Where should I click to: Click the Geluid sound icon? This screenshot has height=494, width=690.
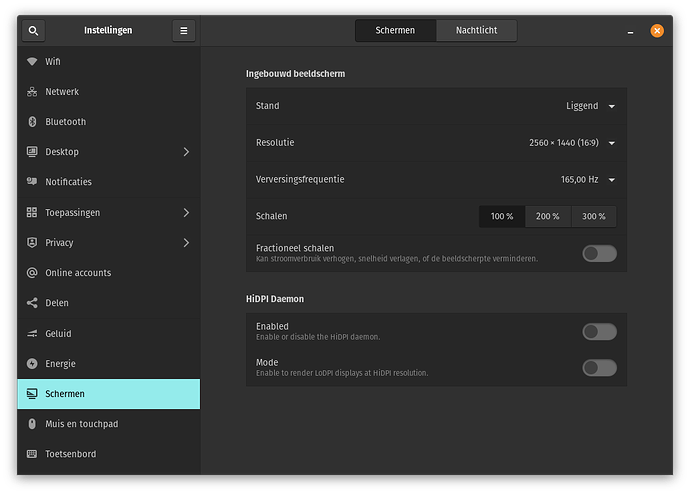[32, 333]
